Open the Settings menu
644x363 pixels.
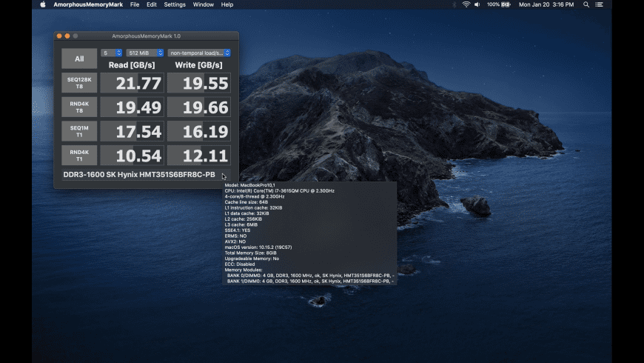(175, 4)
